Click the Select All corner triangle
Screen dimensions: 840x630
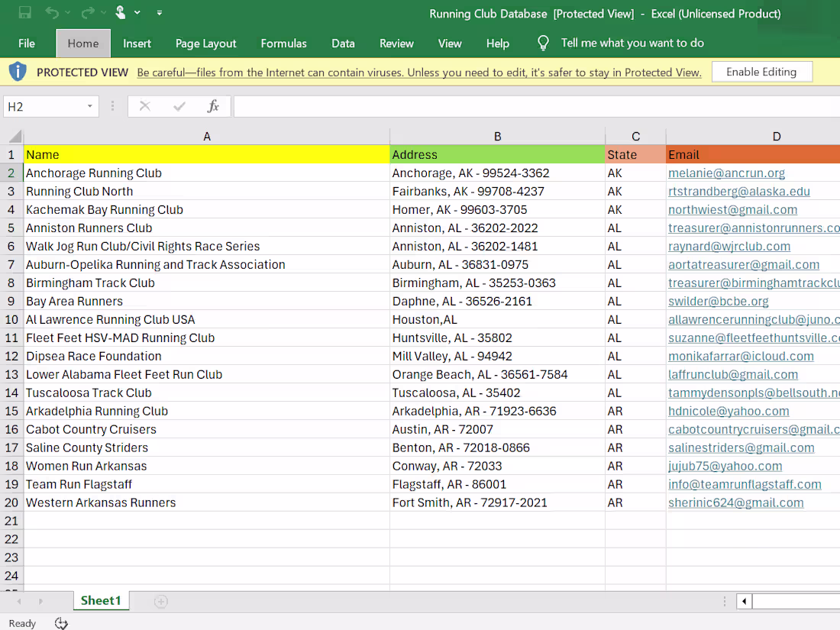[15, 137]
